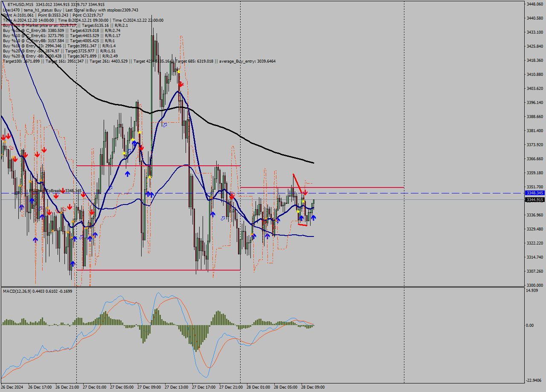Screen dimensions: 546x392
Task: Select the red sell arrow near 28 Dec 09:00
Action: coord(305,193)
